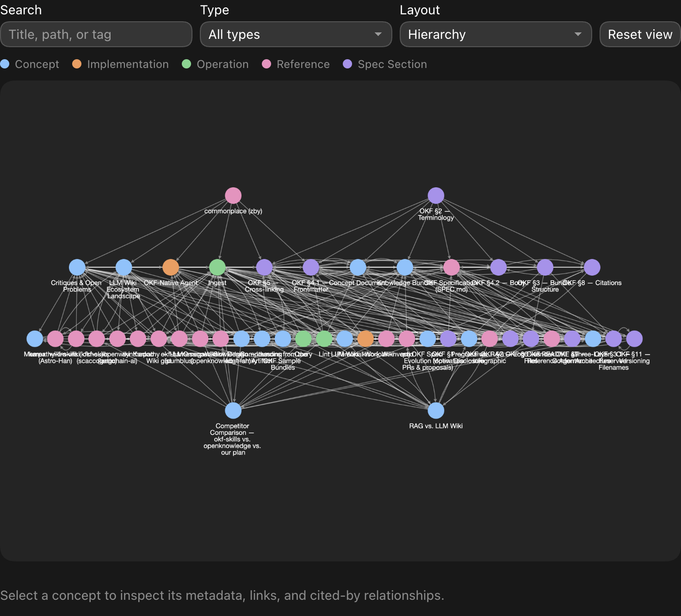Select the OKF §4.2 Body node
Viewport: 681px width, 616px height.
coord(498,267)
